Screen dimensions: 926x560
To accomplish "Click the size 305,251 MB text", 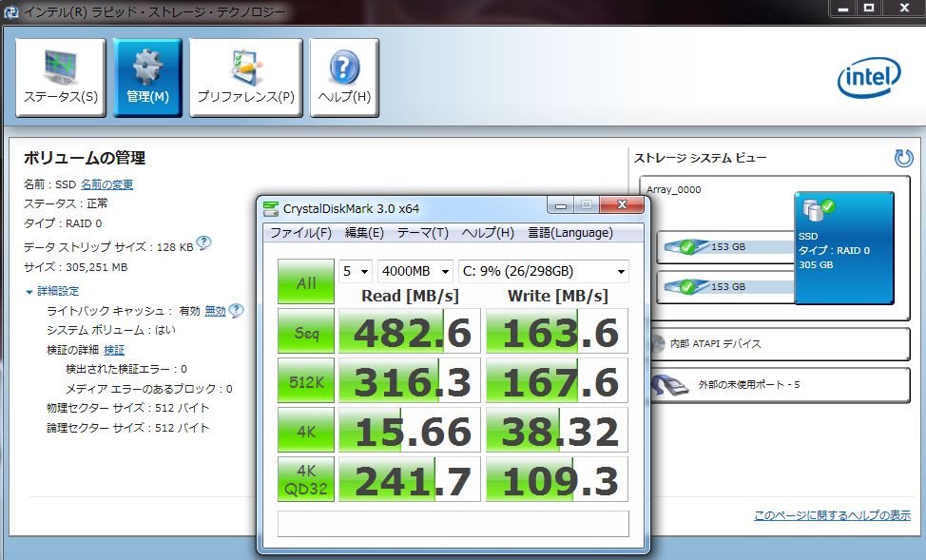I will pyautogui.click(x=76, y=267).
